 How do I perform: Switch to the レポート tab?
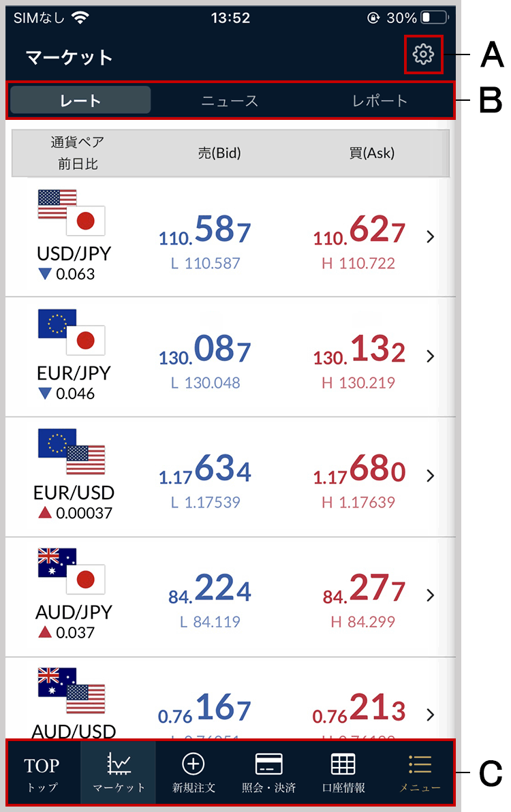380,100
